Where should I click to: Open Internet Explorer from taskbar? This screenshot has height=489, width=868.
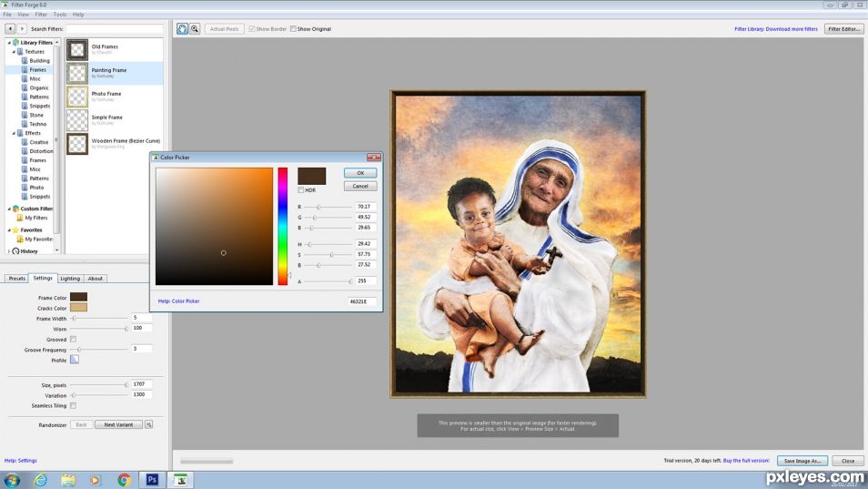[40, 480]
